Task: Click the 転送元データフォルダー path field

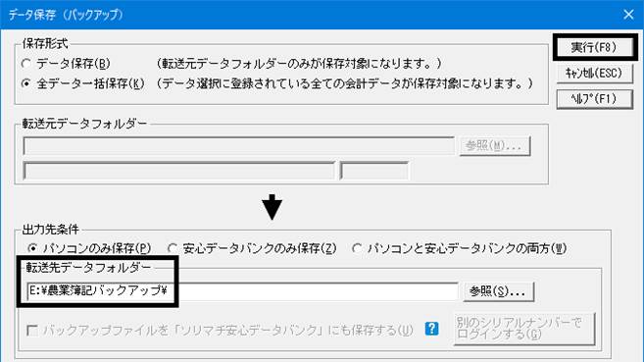Action: [239, 146]
